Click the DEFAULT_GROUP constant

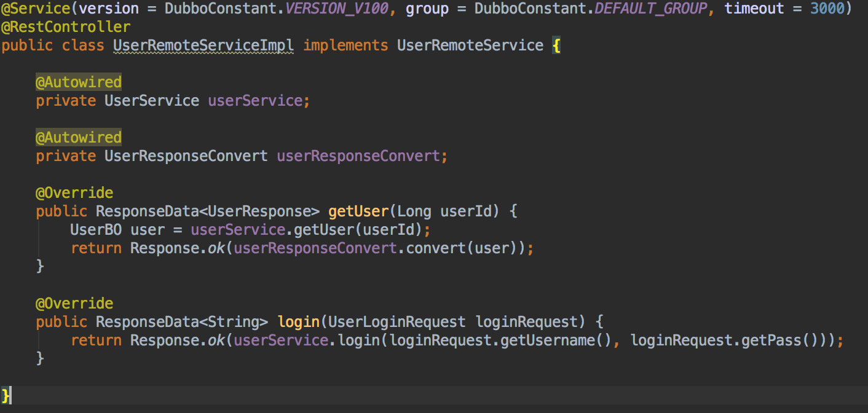[x=650, y=9]
